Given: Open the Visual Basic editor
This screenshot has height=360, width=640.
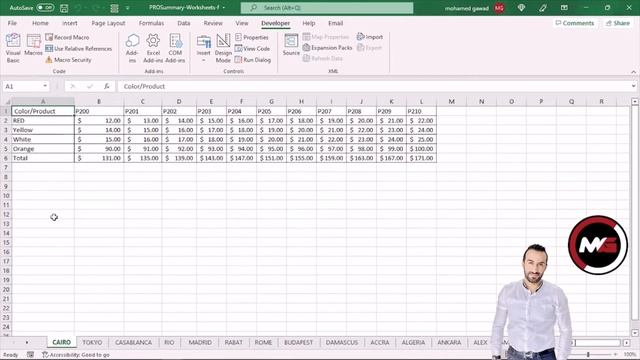Looking at the screenshot, I should pos(13,48).
